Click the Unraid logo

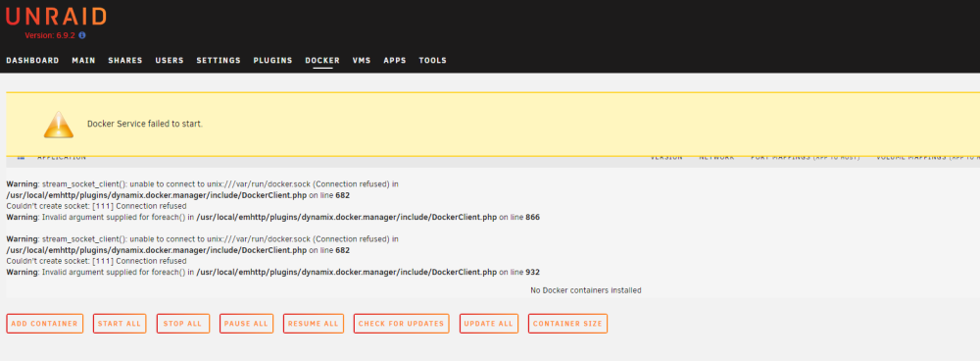(x=56, y=17)
